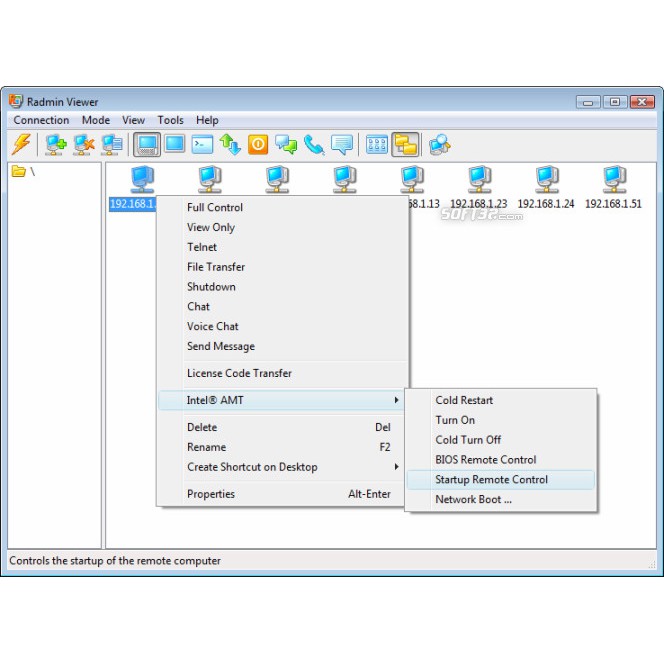
Task: Click the lightning bolt Connect icon
Action: click(x=21, y=144)
